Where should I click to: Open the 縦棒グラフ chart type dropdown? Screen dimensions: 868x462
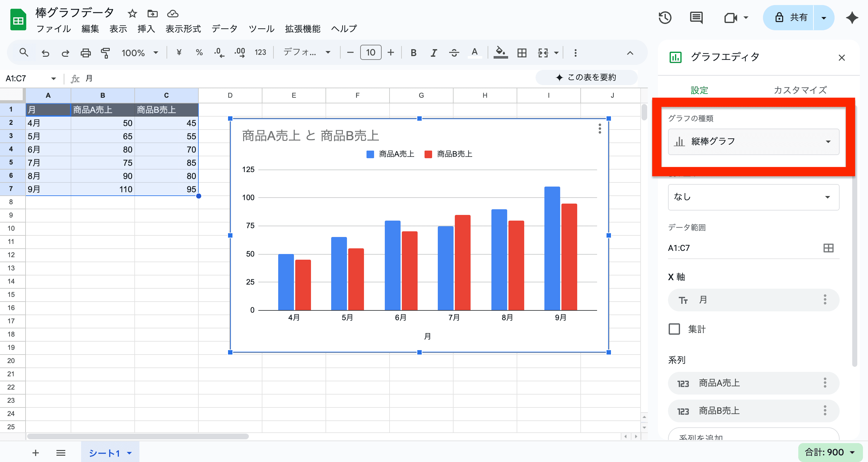754,142
